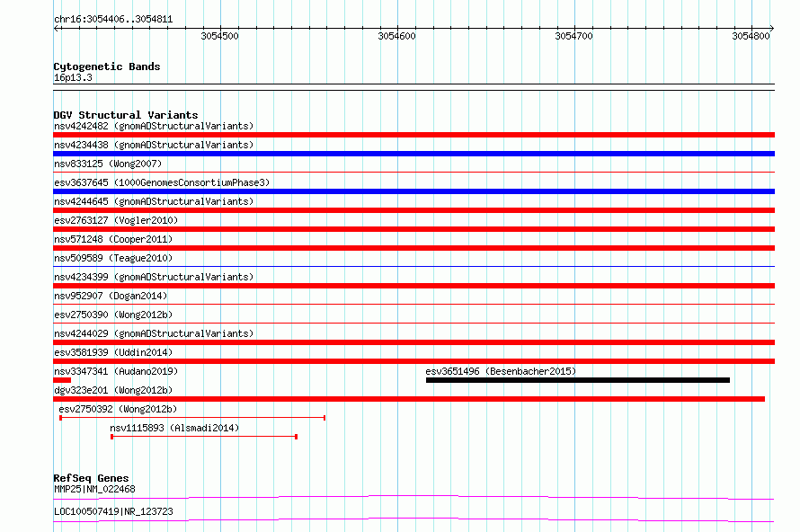The image size is (800, 532).
Task: Click the thin red span under esv2750392
Action: (192, 418)
